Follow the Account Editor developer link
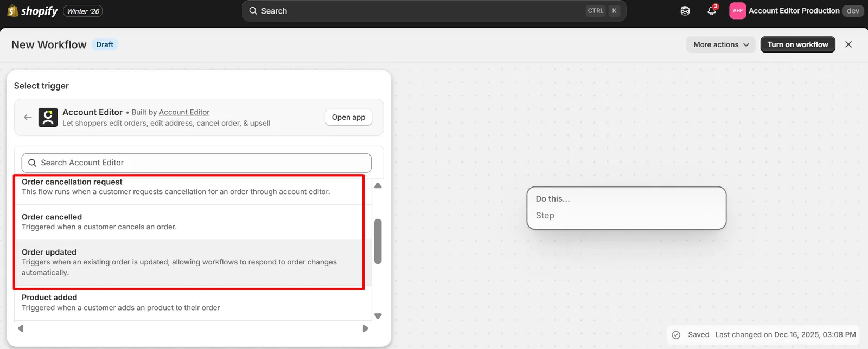Screen dimensions: 868x349 click(x=184, y=112)
